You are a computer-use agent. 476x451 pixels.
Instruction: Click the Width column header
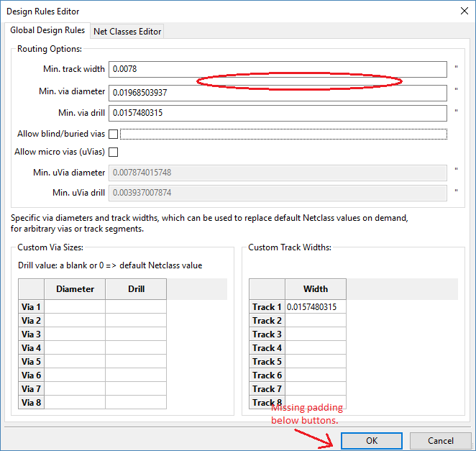316,289
